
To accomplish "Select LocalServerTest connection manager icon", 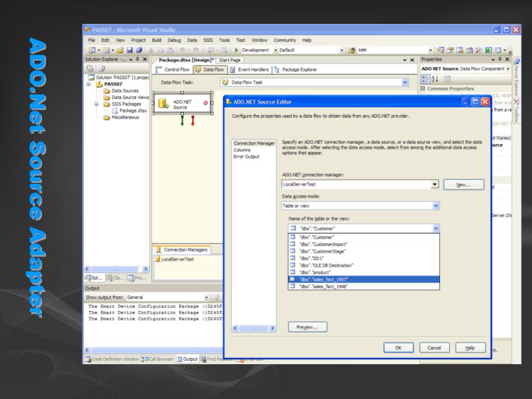I will (x=158, y=259).
